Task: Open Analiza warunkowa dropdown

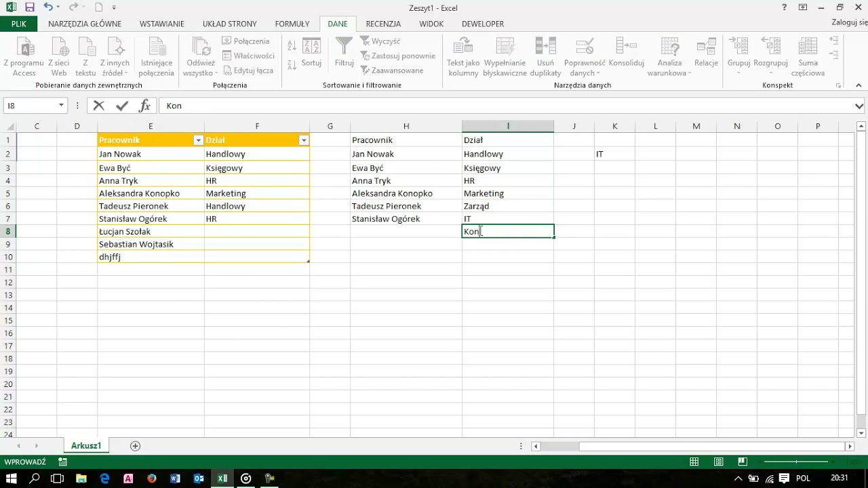Action: pos(669,56)
